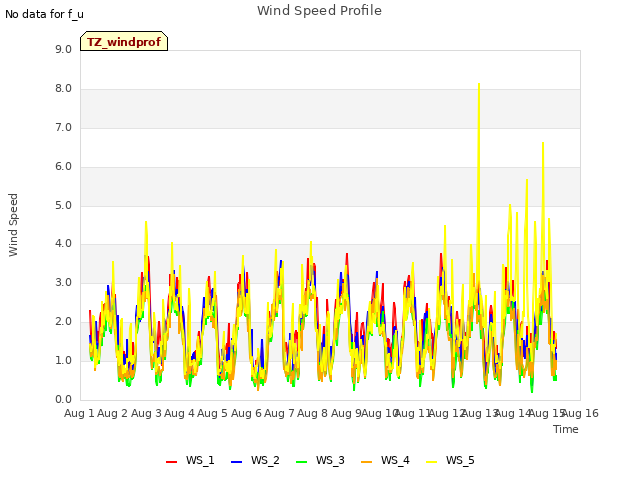
Task: Click the Aug 7 x-axis tick label
Action: [x=279, y=413]
